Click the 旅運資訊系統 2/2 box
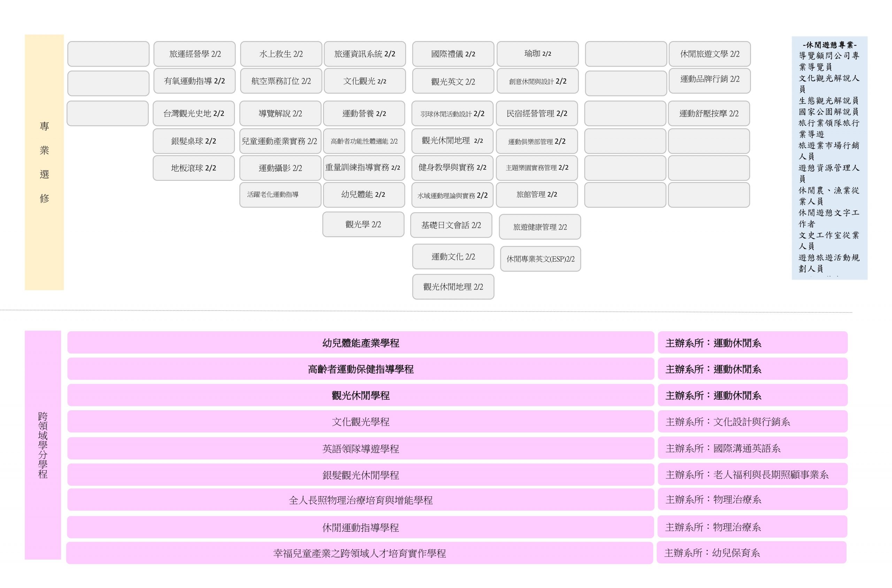This screenshot has width=892, height=588. pos(365,54)
